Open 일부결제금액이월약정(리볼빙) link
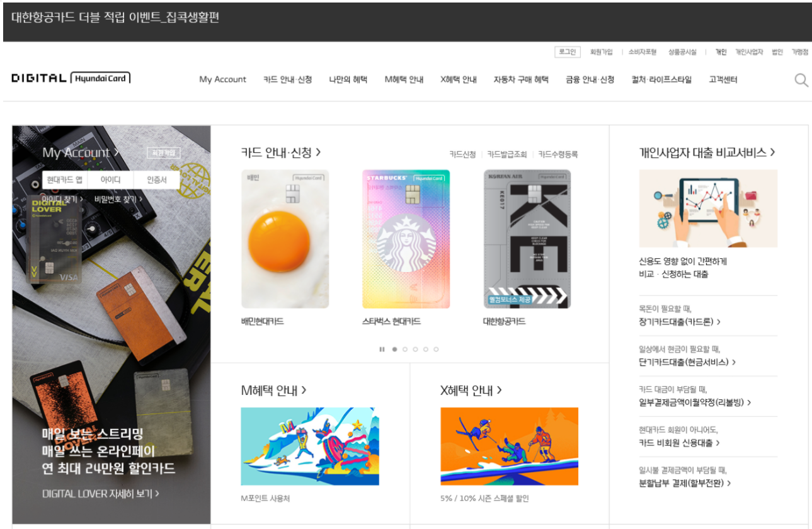Viewport: 812px width, 529px height. coord(695,402)
